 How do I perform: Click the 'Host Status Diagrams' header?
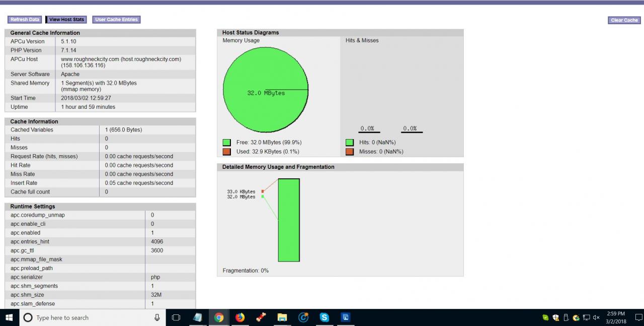tap(251, 32)
